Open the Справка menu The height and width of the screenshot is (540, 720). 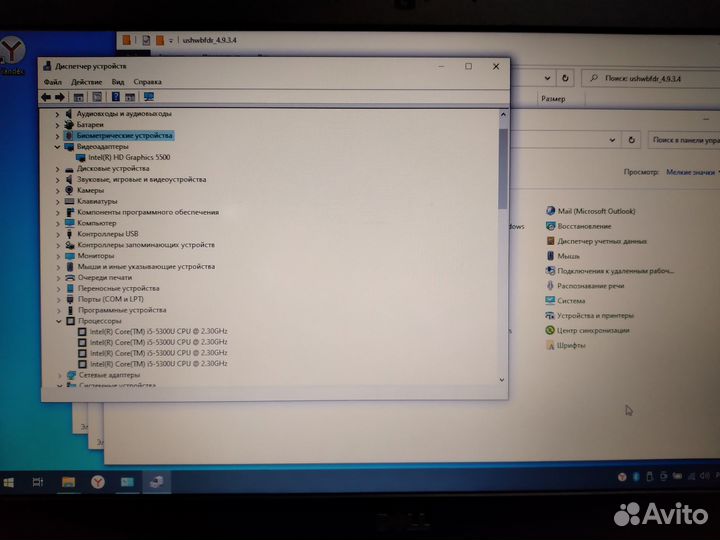point(147,82)
